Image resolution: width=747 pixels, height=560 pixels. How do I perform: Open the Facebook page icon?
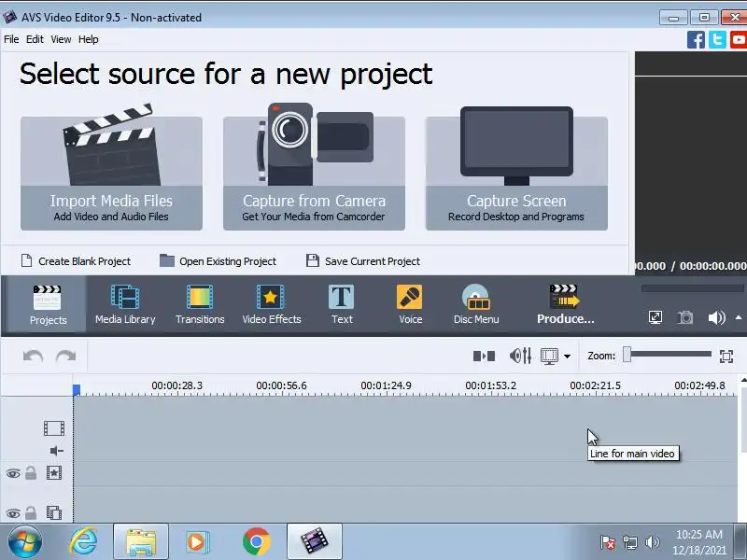[x=696, y=39]
